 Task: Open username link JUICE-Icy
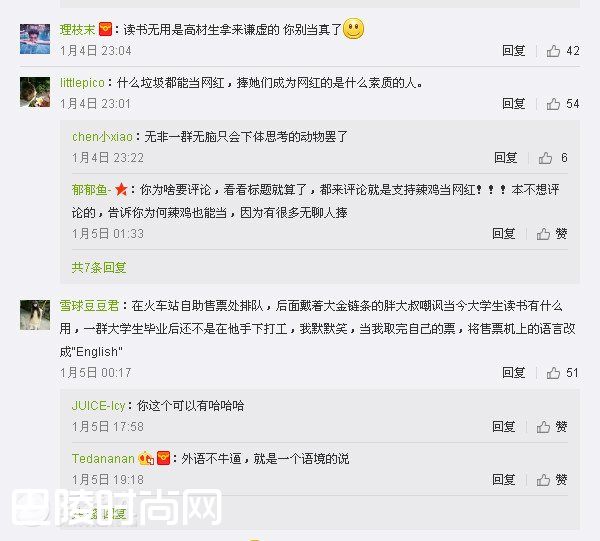[99, 406]
